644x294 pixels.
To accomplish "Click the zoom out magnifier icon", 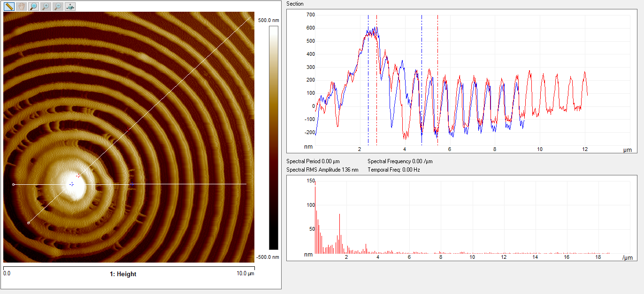I will (x=57, y=7).
